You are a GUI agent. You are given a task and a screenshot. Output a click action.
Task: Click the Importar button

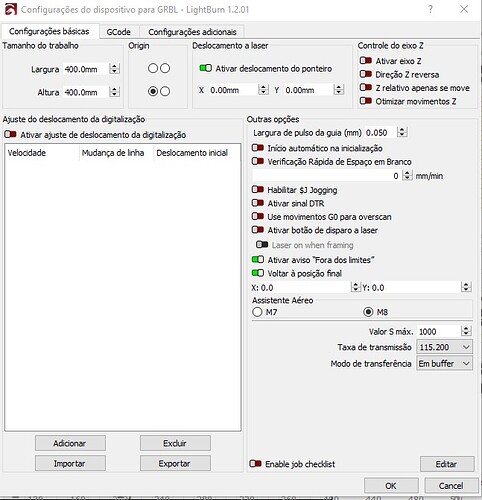[70, 463]
